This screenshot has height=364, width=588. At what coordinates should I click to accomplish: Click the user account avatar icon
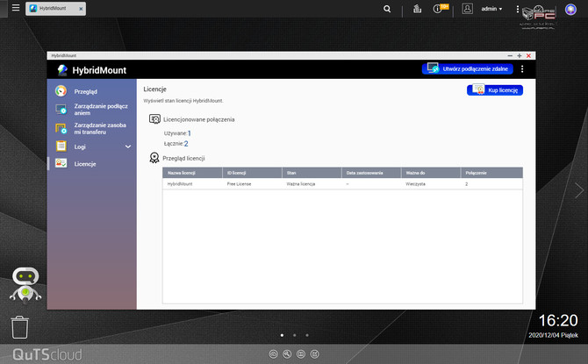tap(467, 9)
